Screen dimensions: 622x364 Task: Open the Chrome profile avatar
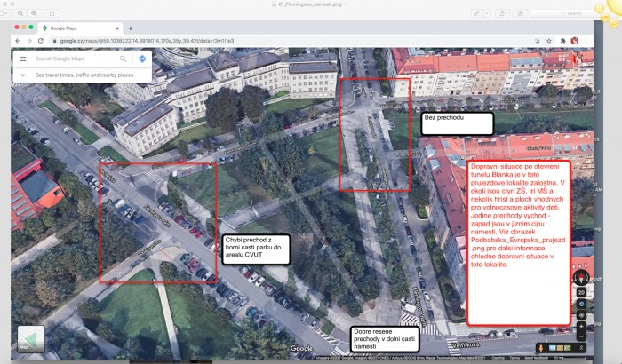tap(574, 41)
